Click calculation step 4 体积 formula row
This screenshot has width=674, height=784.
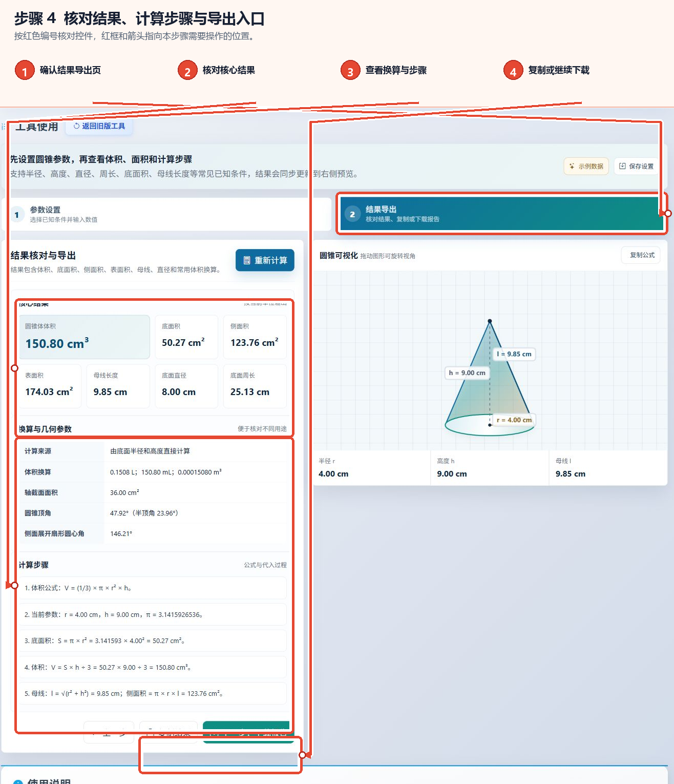point(153,667)
